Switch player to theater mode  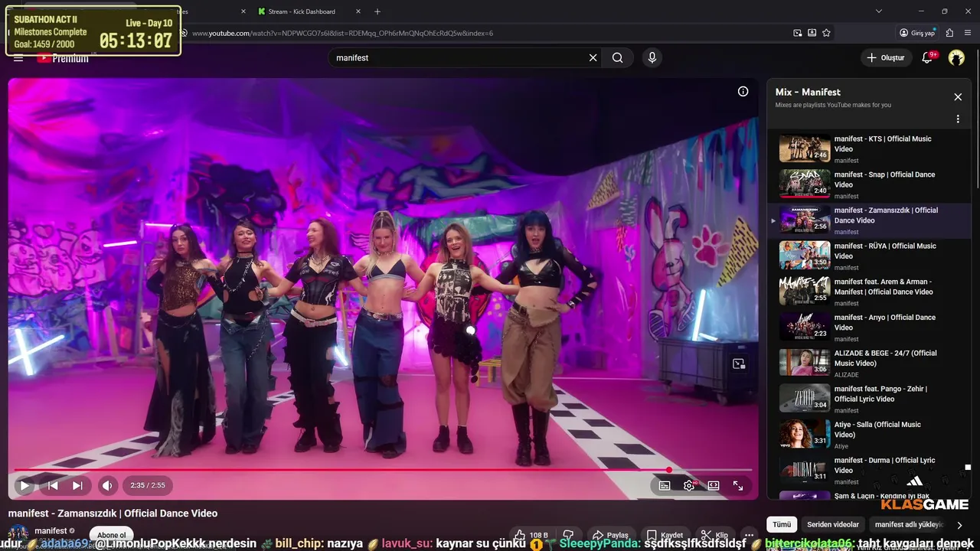tap(714, 485)
